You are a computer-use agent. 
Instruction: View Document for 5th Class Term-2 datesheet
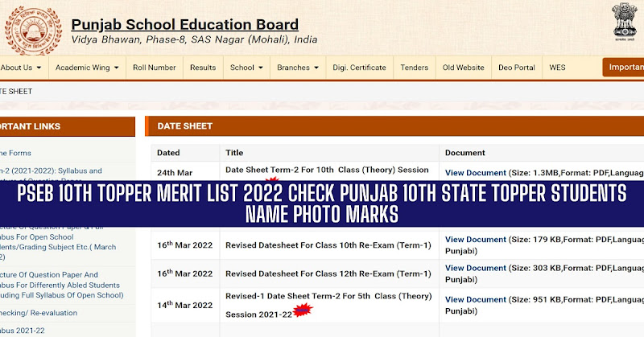(476, 297)
